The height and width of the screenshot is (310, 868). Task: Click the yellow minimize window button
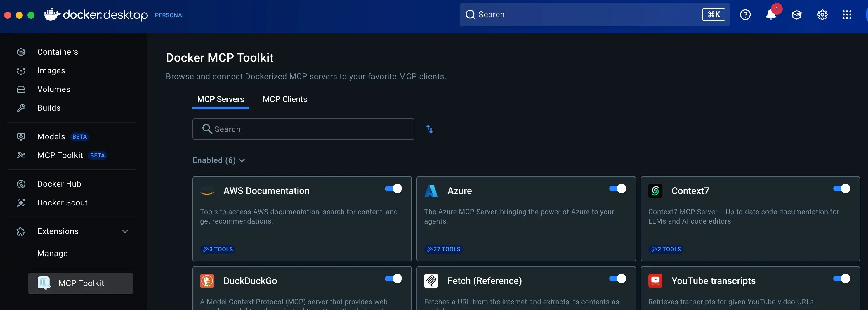19,15
